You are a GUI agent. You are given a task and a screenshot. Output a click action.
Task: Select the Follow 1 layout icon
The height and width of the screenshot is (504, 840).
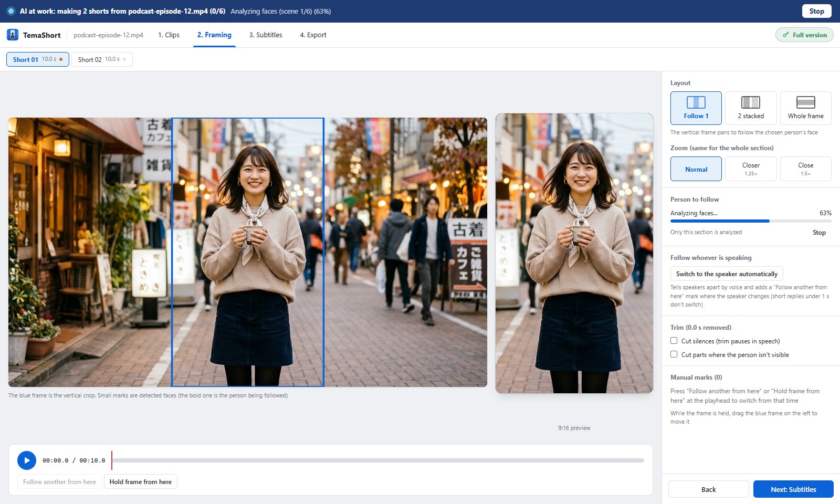(x=696, y=102)
